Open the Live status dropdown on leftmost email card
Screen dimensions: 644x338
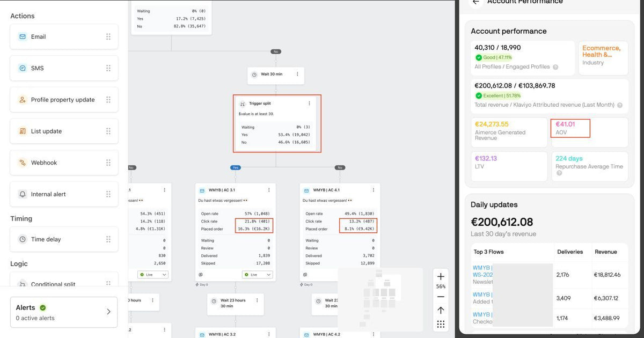point(153,275)
